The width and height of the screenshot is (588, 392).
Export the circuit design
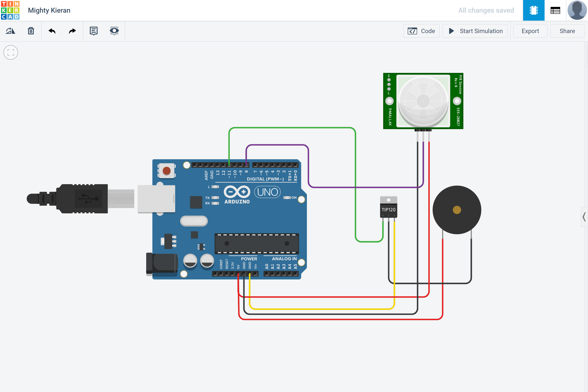(530, 31)
